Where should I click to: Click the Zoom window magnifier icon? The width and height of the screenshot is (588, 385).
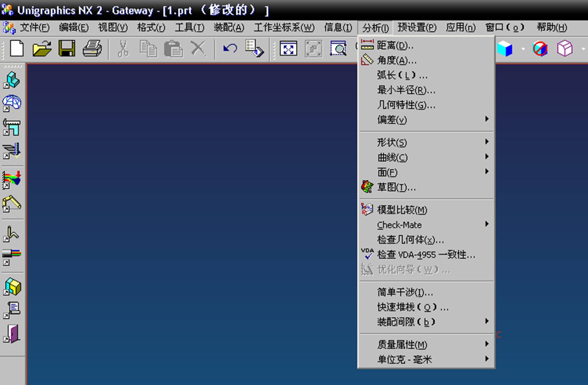(338, 49)
